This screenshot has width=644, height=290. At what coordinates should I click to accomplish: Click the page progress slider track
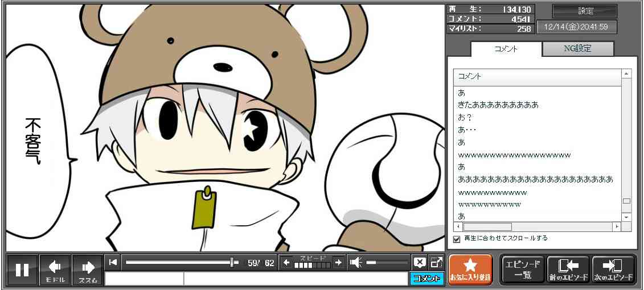(x=177, y=262)
